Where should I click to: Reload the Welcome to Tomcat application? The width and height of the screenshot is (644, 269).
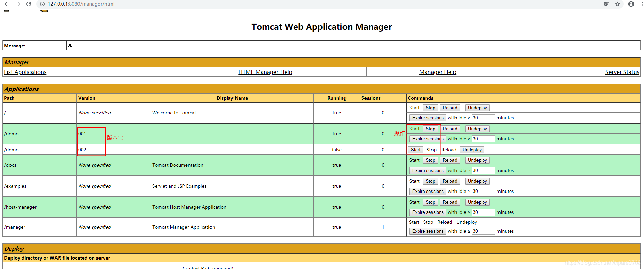tap(450, 108)
